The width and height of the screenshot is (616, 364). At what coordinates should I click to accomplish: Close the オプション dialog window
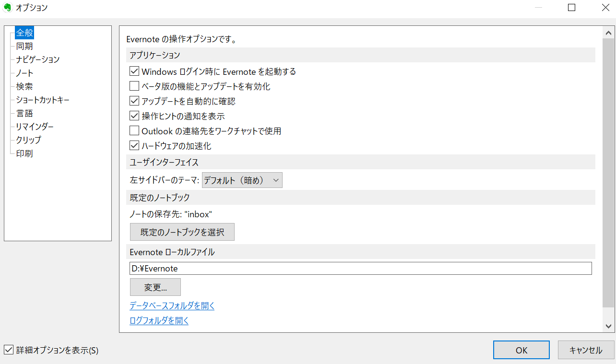click(x=605, y=8)
